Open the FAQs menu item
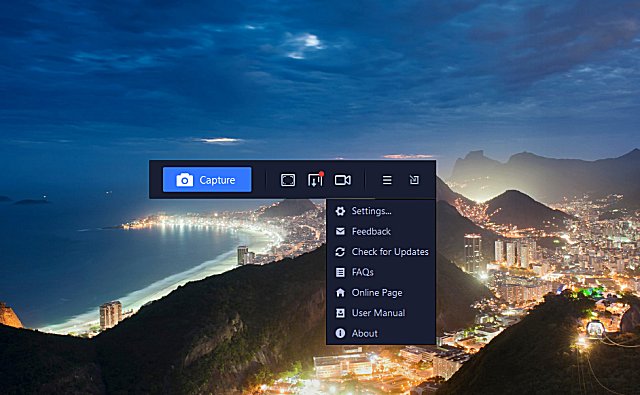This screenshot has width=640, height=395. [x=362, y=272]
